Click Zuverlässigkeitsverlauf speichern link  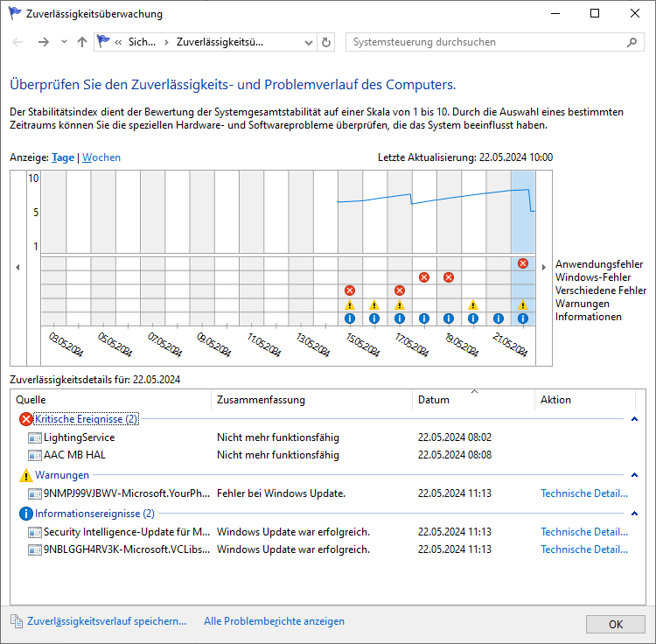(107, 621)
